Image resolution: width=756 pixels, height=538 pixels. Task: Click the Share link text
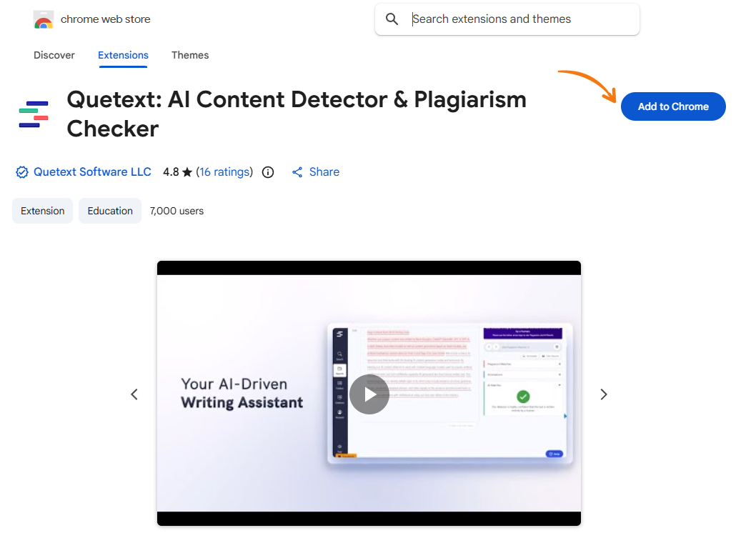[324, 172]
